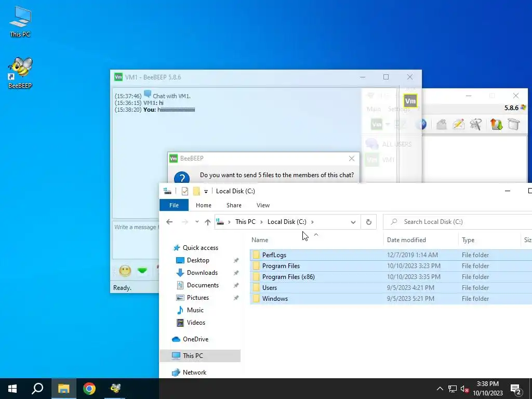Open the Share ribbon tab
Image resolution: width=532 pixels, height=399 pixels.
coord(234,205)
